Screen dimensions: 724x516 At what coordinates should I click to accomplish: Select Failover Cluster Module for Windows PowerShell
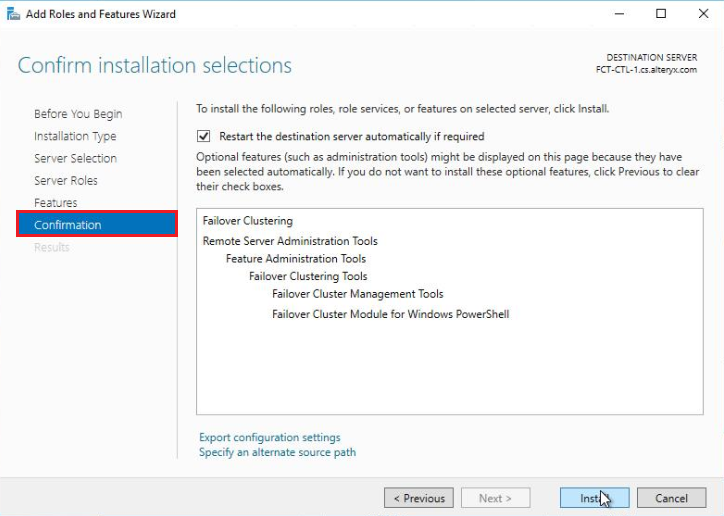tap(390, 314)
